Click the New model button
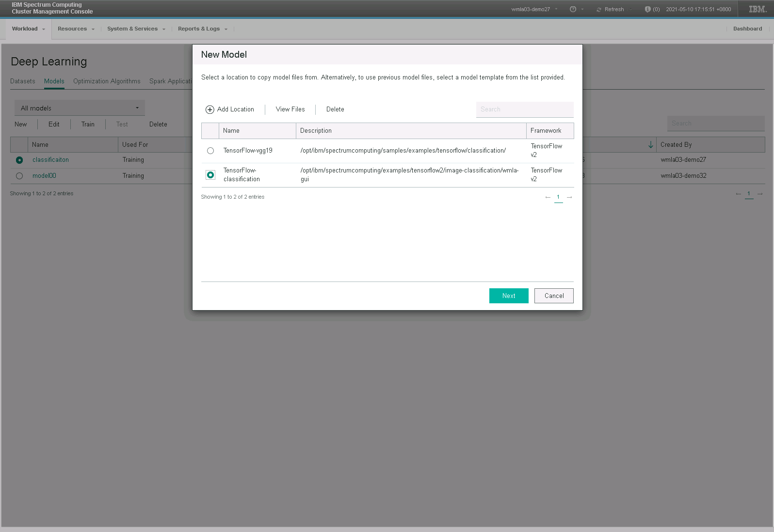Screen dimensions: 774x532 point(21,125)
